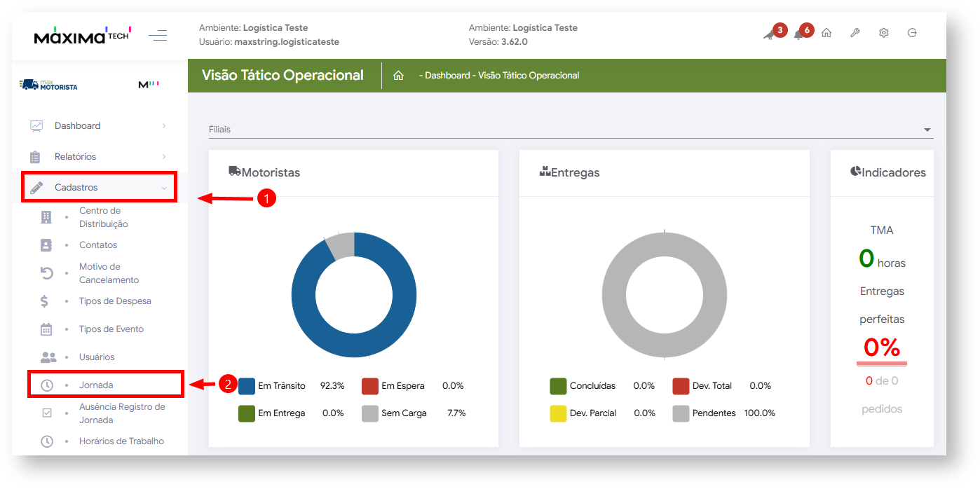
Task: Toggle the Pendentes gray legend swatch
Action: click(x=681, y=413)
